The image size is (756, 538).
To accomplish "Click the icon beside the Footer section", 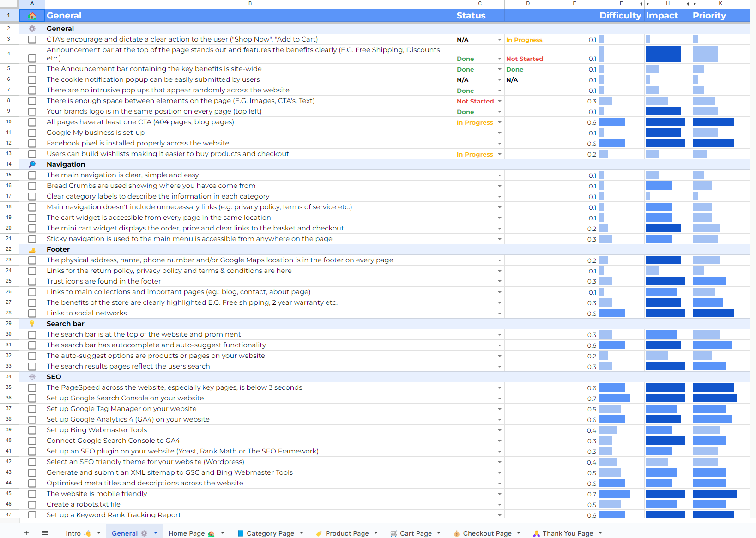I will click(x=32, y=250).
